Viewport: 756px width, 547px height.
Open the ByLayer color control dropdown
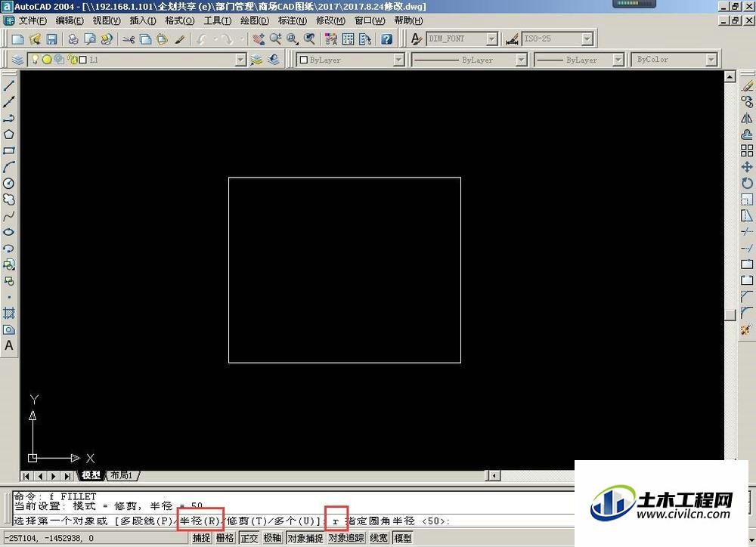[x=398, y=60]
